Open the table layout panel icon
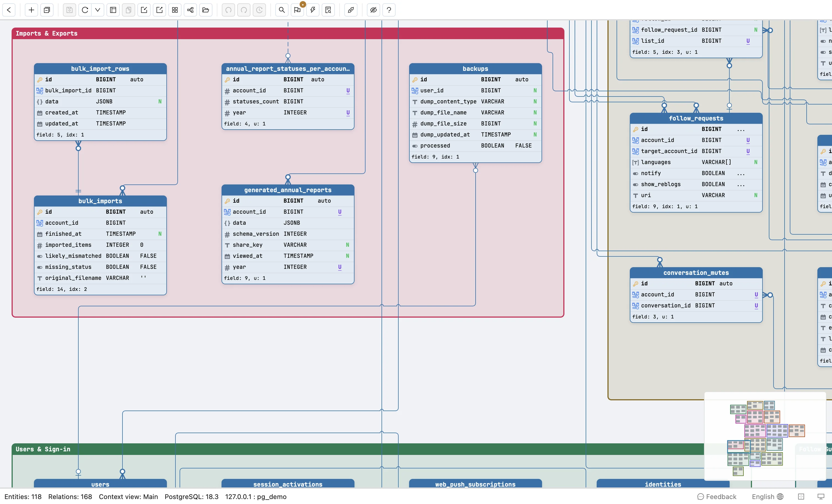This screenshot has width=832, height=504. click(x=113, y=10)
